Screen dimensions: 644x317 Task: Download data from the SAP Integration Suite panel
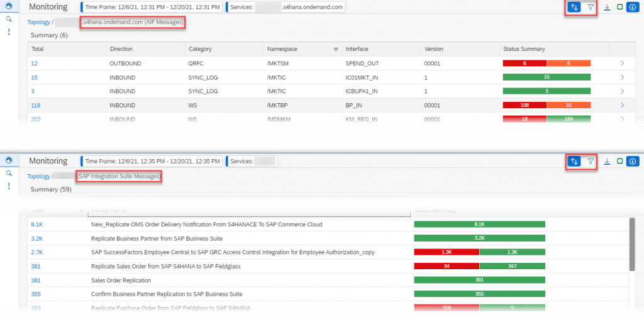tap(607, 162)
